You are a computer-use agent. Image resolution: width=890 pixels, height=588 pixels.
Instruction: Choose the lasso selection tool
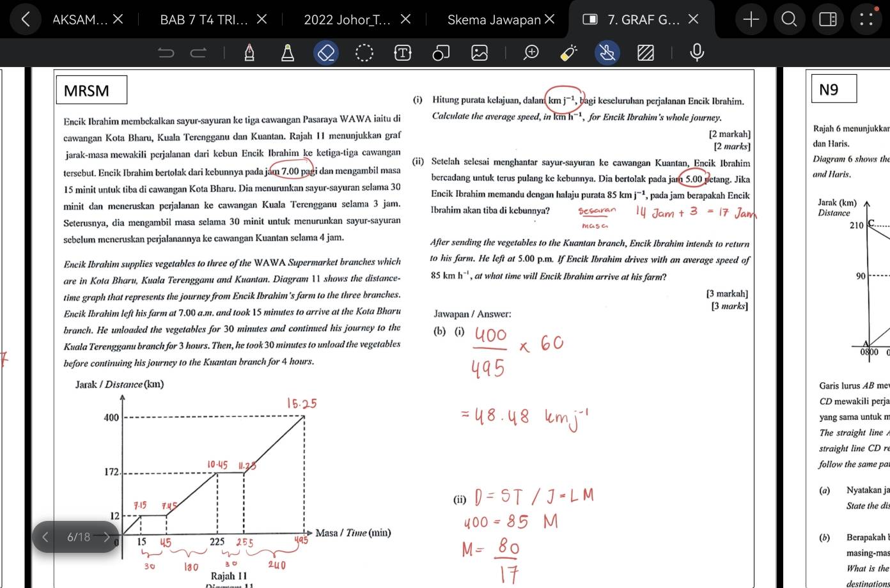pyautogui.click(x=364, y=53)
